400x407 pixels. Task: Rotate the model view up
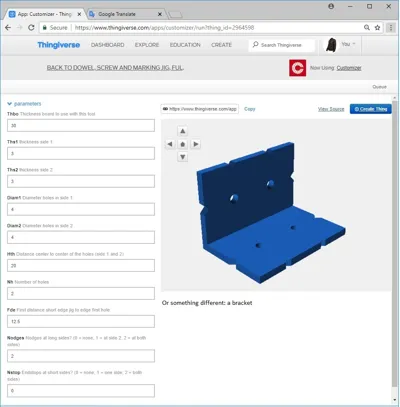tap(182, 131)
